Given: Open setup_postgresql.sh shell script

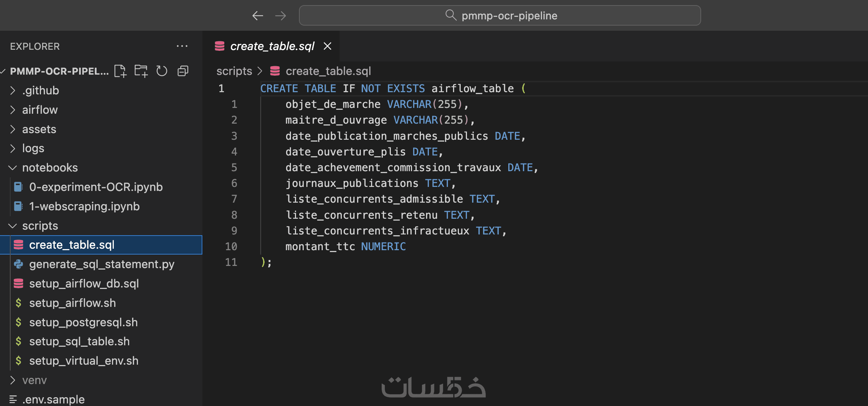Looking at the screenshot, I should [x=83, y=322].
